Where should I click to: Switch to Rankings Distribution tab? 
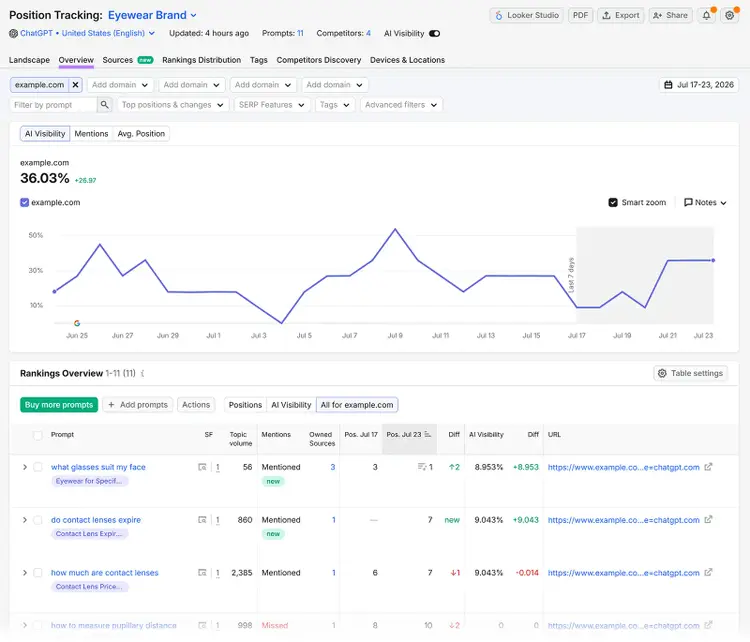(x=201, y=60)
